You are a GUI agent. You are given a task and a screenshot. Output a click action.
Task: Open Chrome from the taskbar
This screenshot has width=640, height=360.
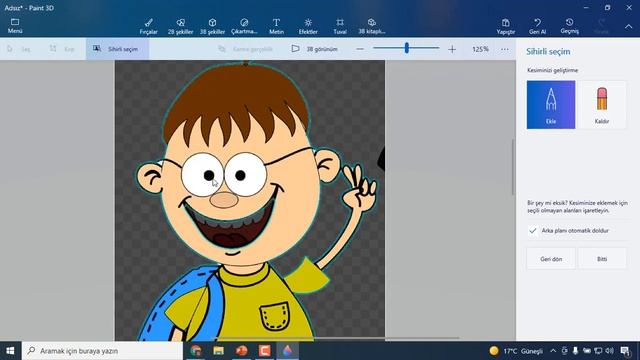coord(196,351)
